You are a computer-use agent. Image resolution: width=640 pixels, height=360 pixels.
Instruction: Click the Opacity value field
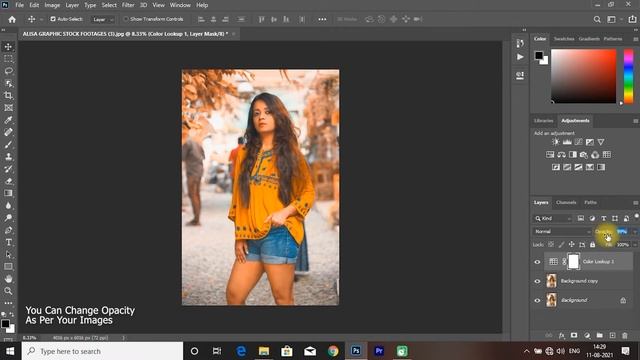click(x=622, y=231)
